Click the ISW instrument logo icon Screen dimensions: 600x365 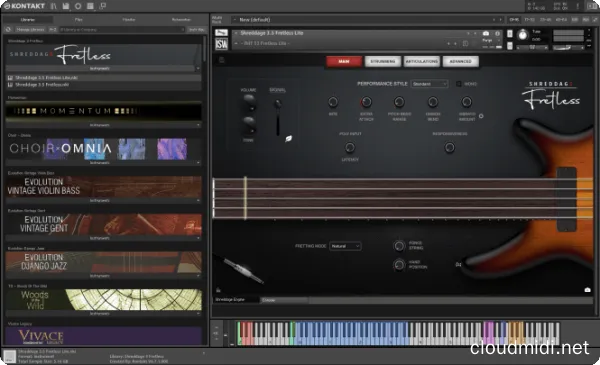pyautogui.click(x=222, y=44)
